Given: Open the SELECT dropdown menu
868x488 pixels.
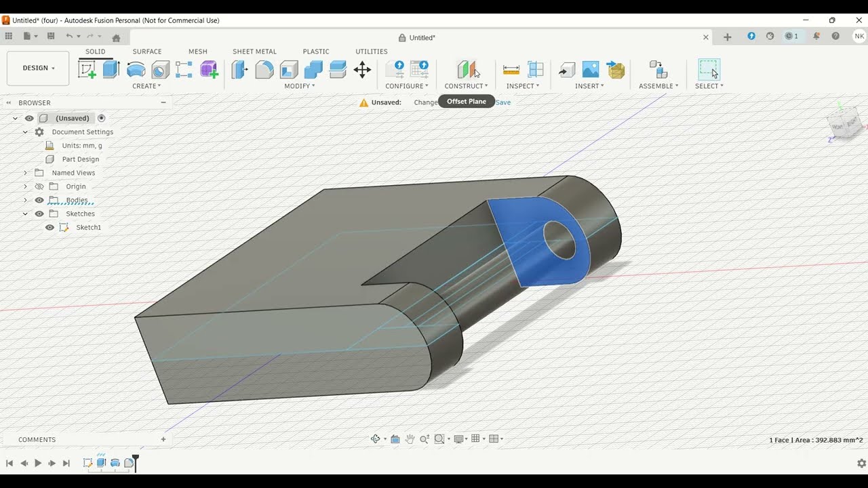Looking at the screenshot, I should pos(709,86).
